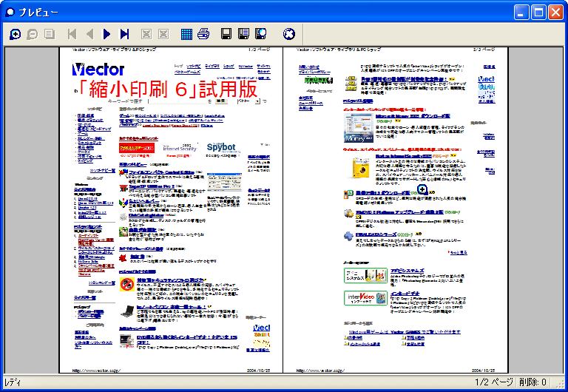Jump to the last page arrow
This screenshot has height=392, width=568.
tap(124, 35)
